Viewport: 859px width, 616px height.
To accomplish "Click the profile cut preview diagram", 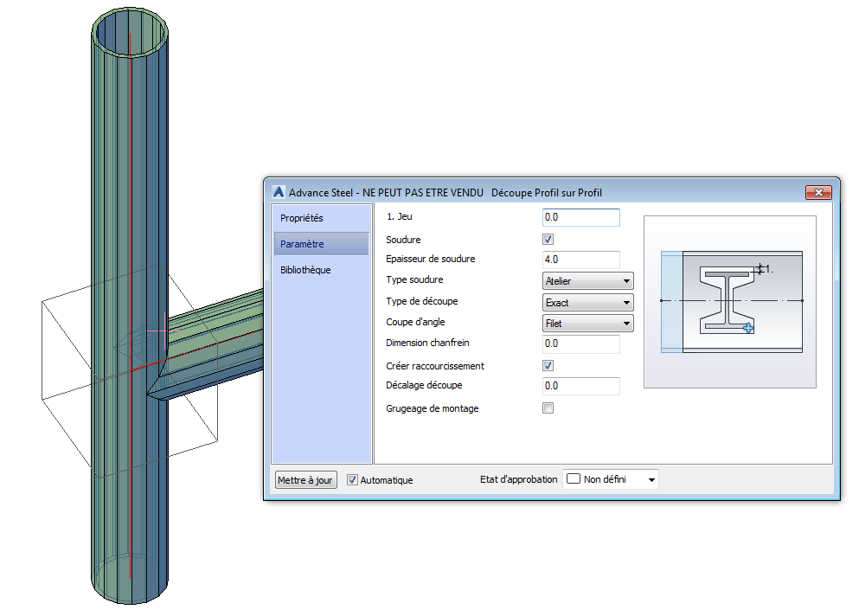I will 730,302.
